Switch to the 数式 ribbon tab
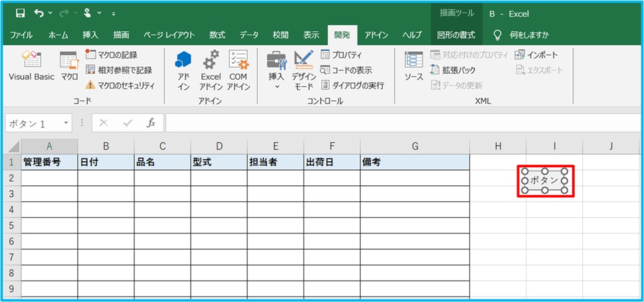The width and height of the screenshot is (644, 302). 217,35
